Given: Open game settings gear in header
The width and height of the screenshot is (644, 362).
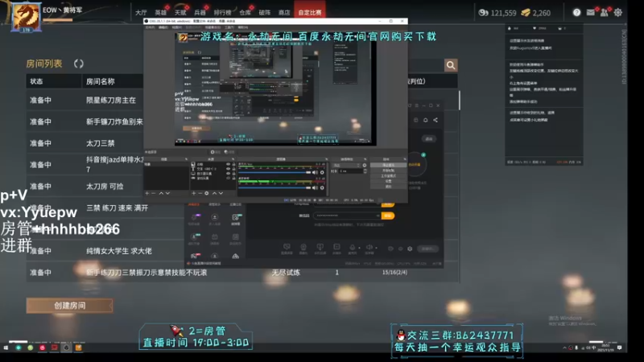Looking at the screenshot, I should pos(617,12).
